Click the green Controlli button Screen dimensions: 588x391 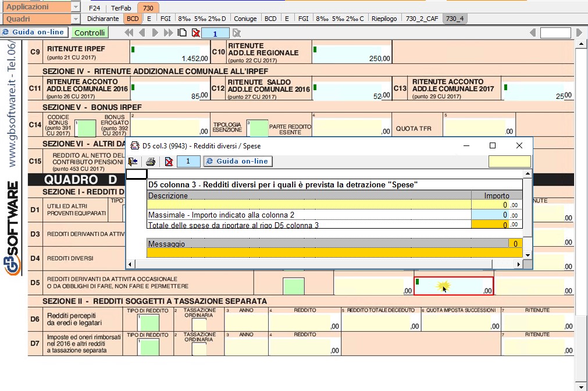90,33
